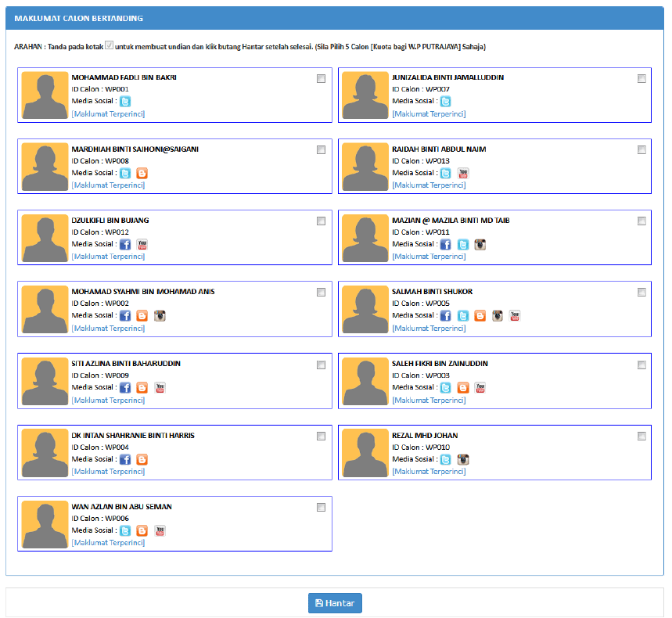Open Mohammad Fadli Bin Bakri's Twitter icon
The height and width of the screenshot is (618, 672).
(x=125, y=101)
